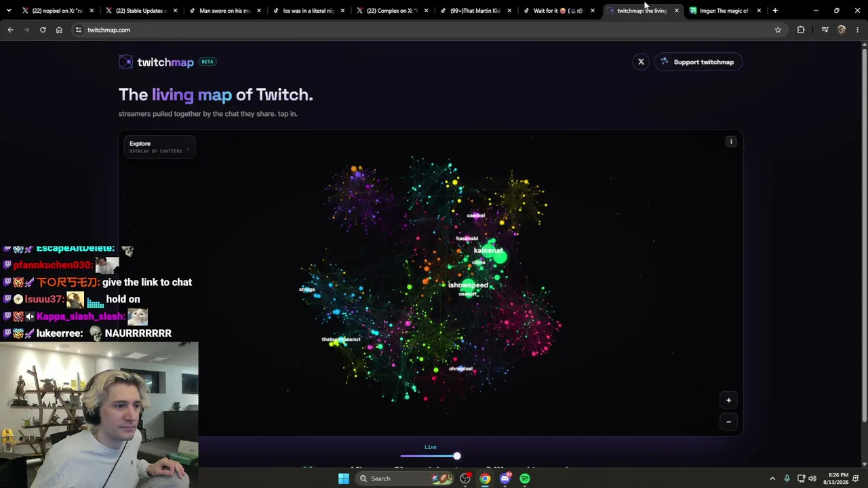Click the BETA badge
The image size is (868, 488).
[208, 62]
